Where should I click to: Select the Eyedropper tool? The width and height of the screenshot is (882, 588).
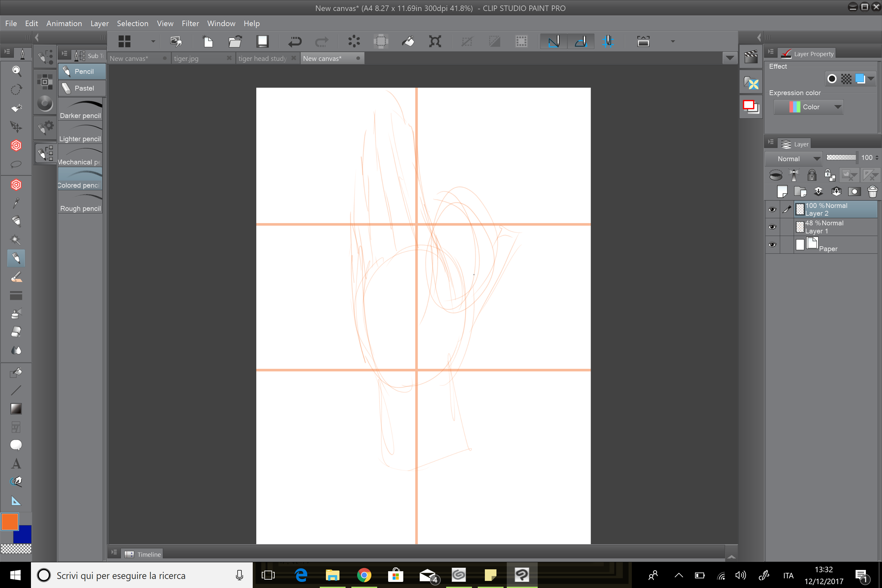16,202
